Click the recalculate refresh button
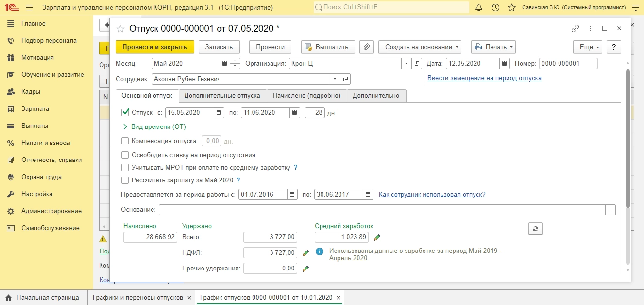644x305 pixels. click(535, 229)
